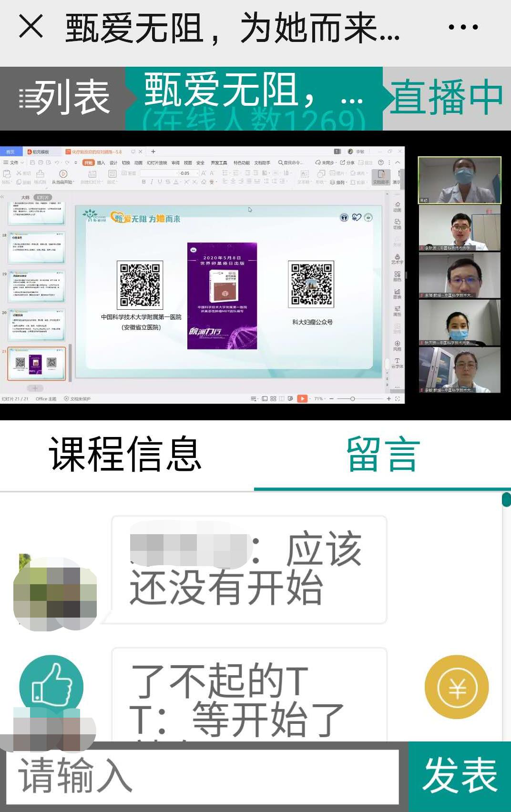Image resolution: width=511 pixels, height=812 pixels.
Task: Tap the comment from 了不起的TT
Action: click(x=249, y=695)
